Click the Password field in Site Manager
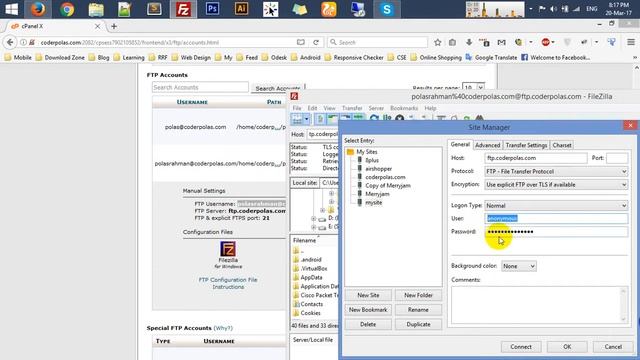The image size is (640, 360). click(x=556, y=231)
